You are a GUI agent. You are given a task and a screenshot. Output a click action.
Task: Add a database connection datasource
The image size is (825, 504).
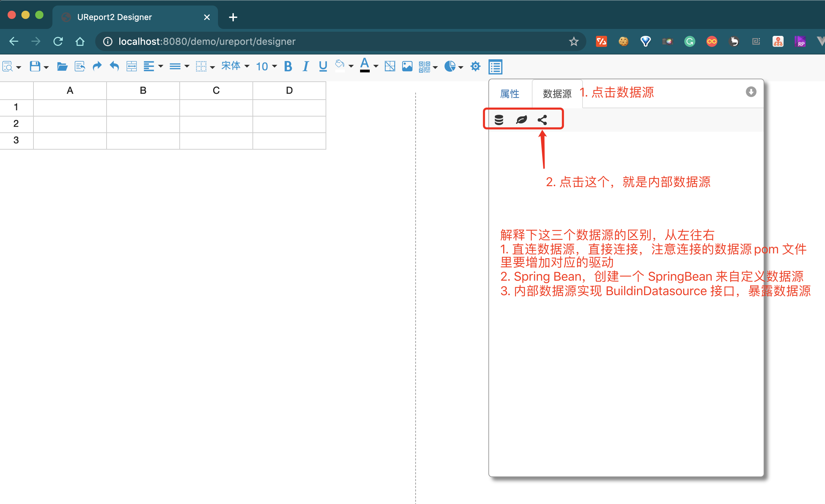pos(499,120)
